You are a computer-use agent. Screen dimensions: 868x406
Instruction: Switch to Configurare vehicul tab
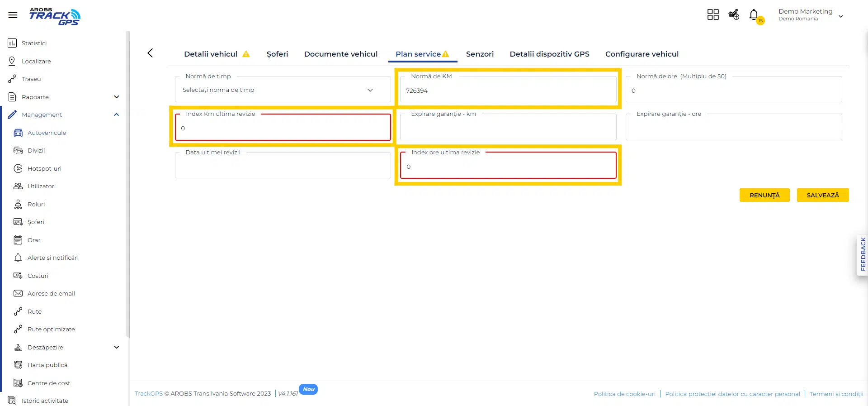[x=642, y=54]
